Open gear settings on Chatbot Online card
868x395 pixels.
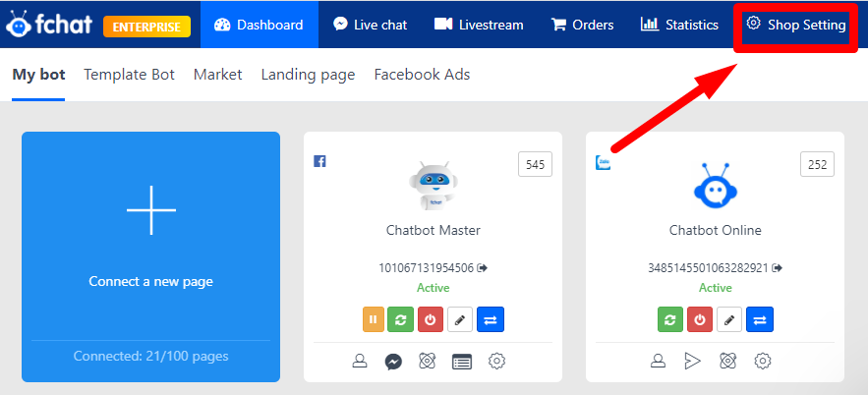tap(763, 362)
